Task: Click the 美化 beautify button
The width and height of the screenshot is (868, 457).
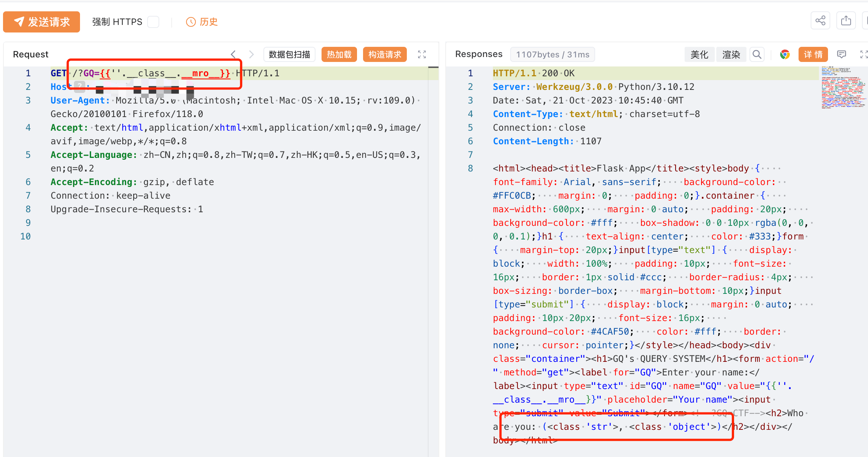Action: (699, 54)
